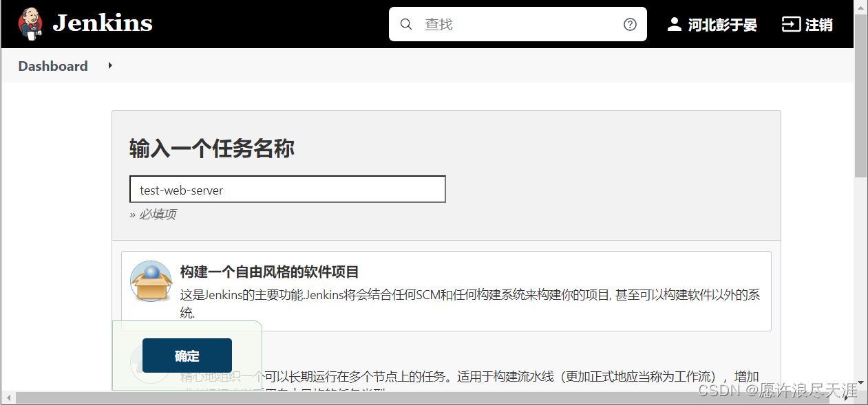Click the 确定 confirm button
868x405 pixels.
(187, 355)
